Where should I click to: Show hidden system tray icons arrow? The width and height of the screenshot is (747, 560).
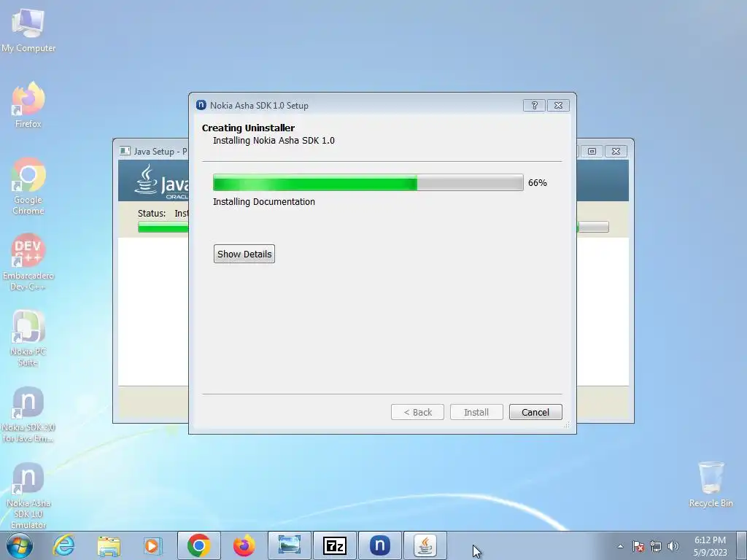coord(620,546)
